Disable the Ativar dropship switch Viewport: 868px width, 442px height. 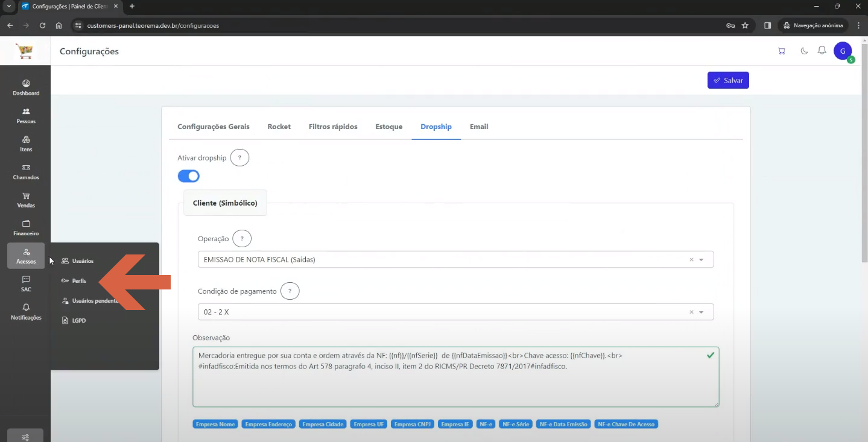click(188, 176)
